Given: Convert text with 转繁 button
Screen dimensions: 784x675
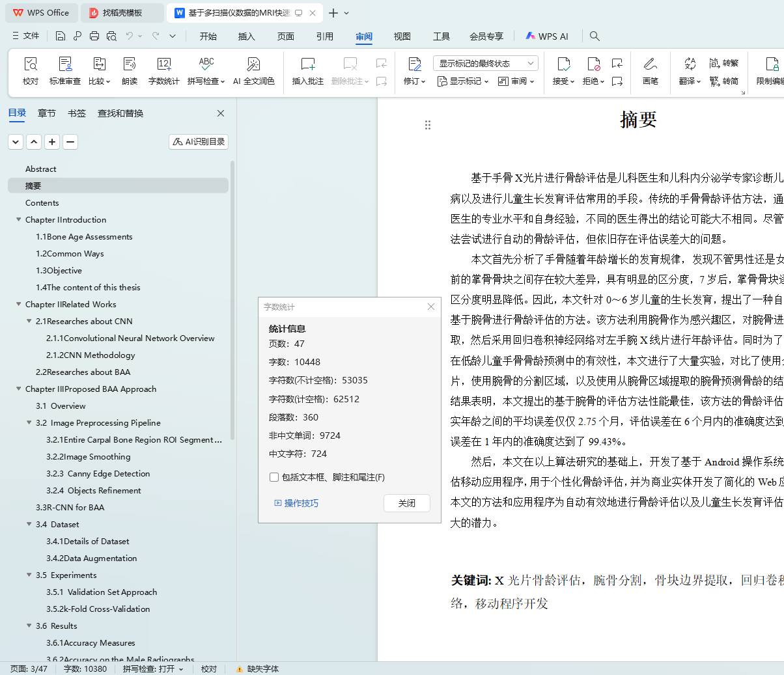Looking at the screenshot, I should click(724, 63).
